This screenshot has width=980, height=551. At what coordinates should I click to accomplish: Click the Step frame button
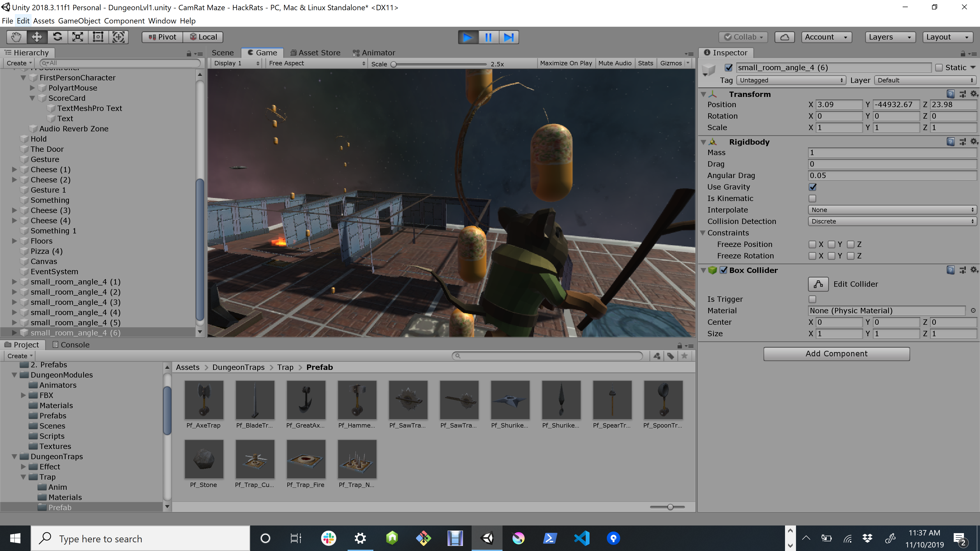[509, 37]
